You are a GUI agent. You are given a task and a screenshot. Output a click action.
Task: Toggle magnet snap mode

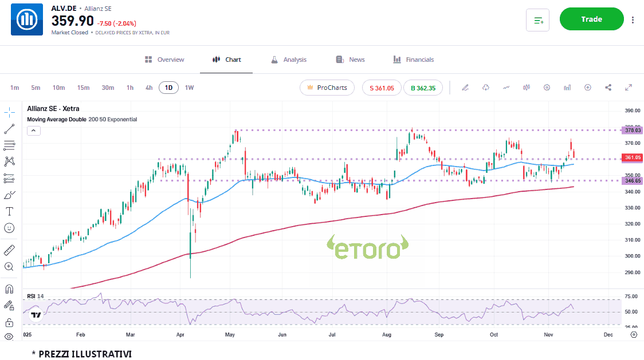[9, 288]
